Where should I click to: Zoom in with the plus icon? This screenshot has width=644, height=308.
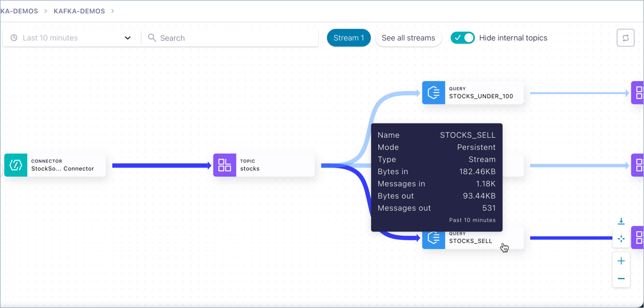[621, 261]
